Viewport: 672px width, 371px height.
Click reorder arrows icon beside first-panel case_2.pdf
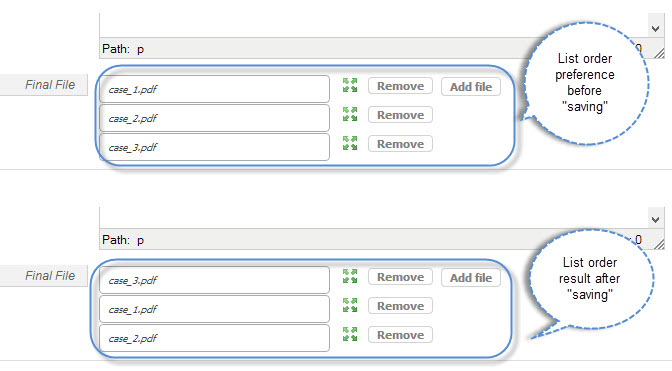(350, 114)
